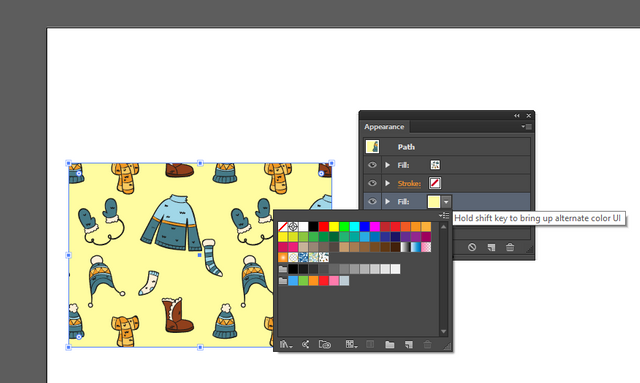Open the Swatch Libraries menu icon
This screenshot has width=640, height=383.
pyautogui.click(x=285, y=345)
